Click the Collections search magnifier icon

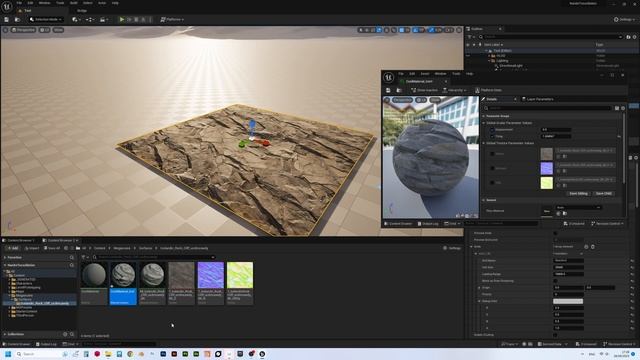72,334
